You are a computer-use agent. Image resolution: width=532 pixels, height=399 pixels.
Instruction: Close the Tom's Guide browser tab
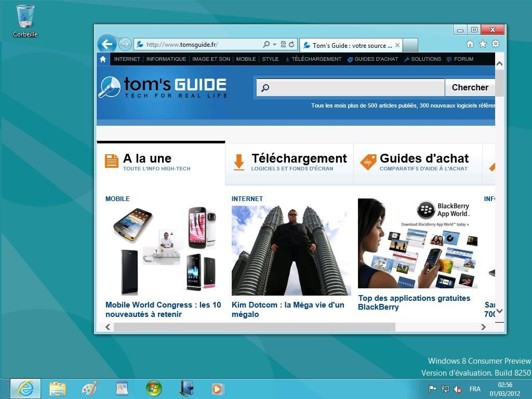click(x=397, y=45)
